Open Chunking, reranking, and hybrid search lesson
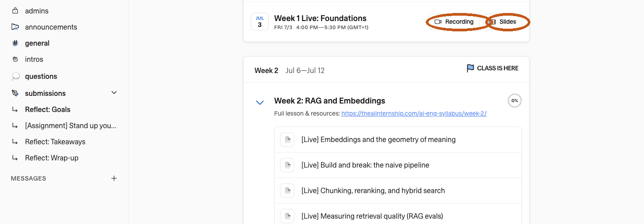Image resolution: width=644 pixels, height=224 pixels. 398,190
